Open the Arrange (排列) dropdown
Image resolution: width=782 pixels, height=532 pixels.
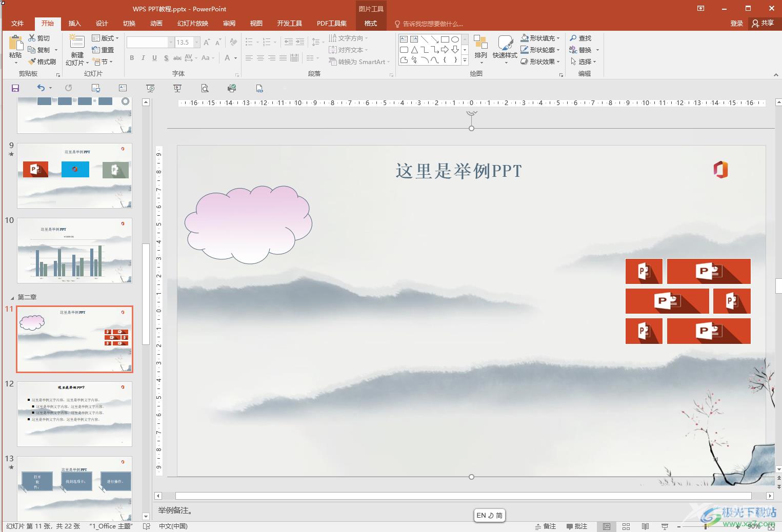[480, 49]
